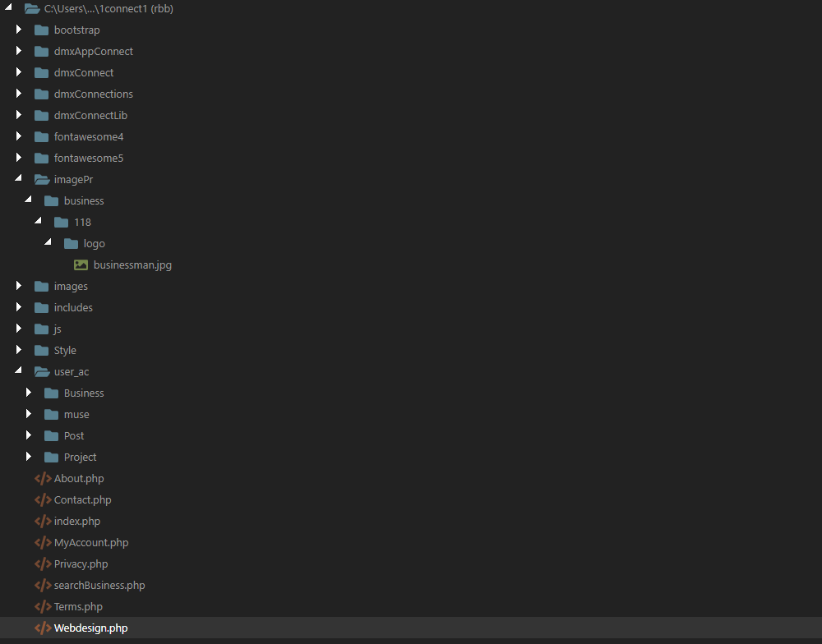Screen dimensions: 822x644
Task: Click the code icon beside Terms.php
Action: 43,607
